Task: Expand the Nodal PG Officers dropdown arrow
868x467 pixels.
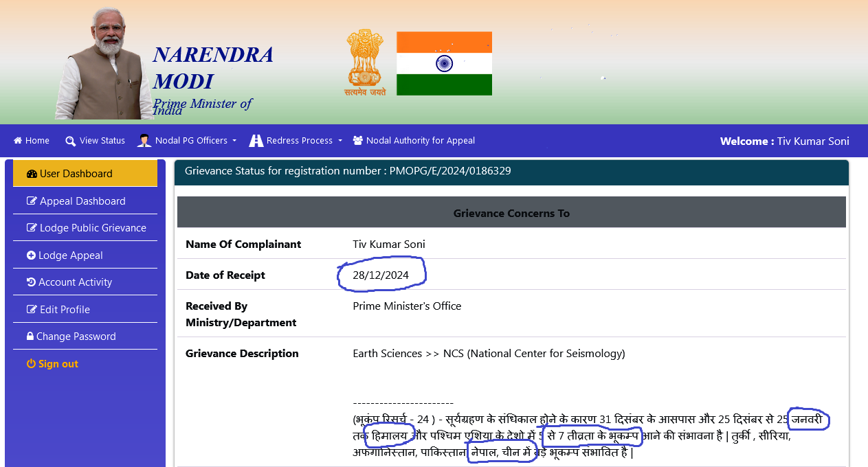Action: (x=234, y=141)
